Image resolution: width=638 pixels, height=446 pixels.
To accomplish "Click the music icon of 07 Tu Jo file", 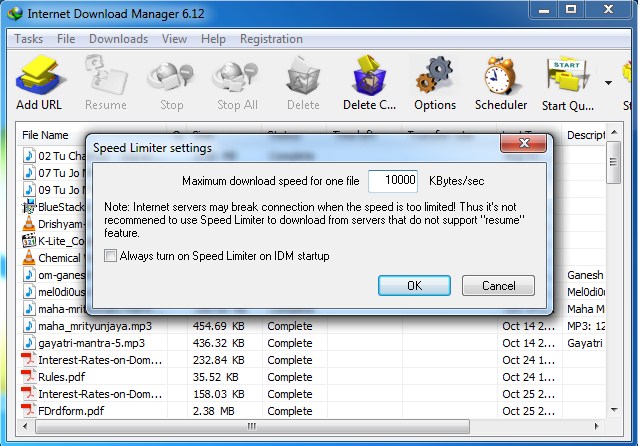I will tap(29, 173).
